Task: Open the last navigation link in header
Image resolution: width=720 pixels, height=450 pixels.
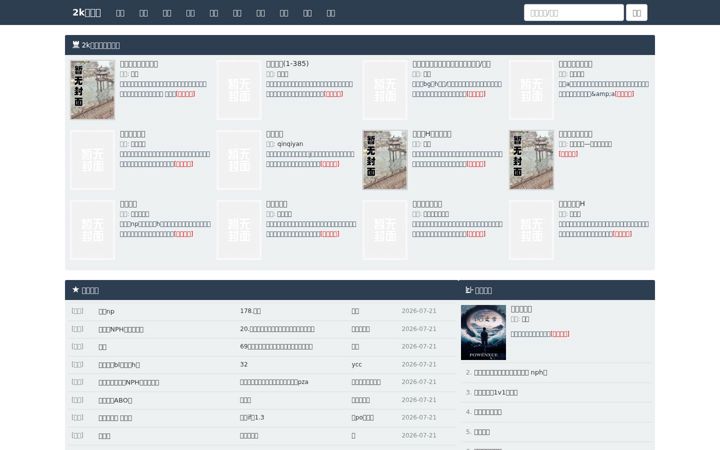Action: tap(331, 13)
